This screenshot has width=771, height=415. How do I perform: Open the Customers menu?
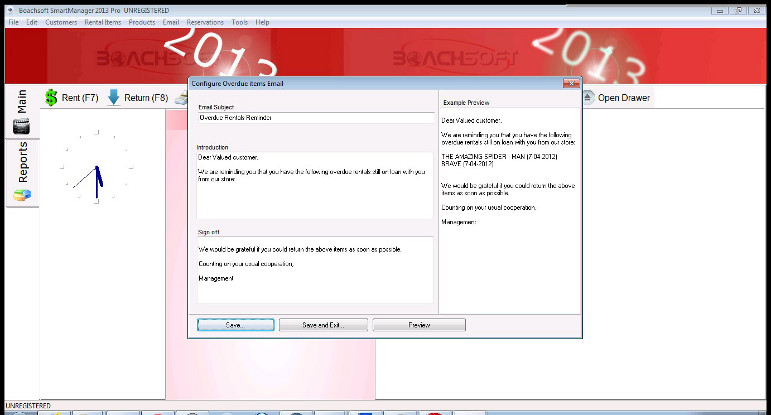click(x=61, y=22)
